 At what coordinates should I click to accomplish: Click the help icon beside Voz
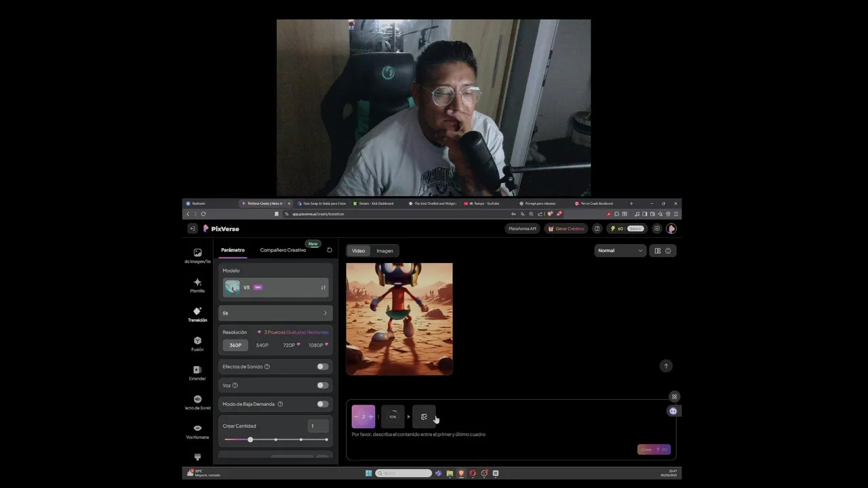(235, 385)
